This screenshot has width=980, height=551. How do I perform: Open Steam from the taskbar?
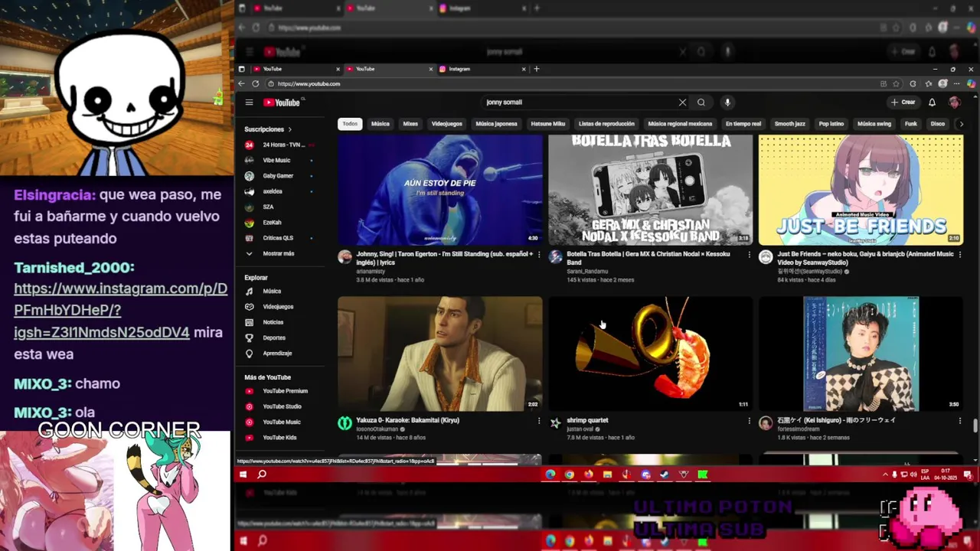point(665,474)
